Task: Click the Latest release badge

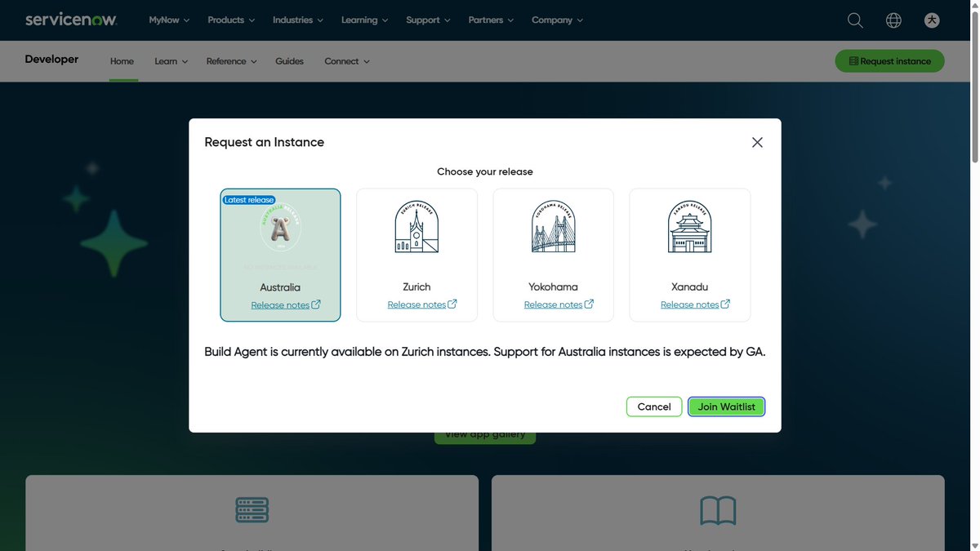Action: pos(249,200)
